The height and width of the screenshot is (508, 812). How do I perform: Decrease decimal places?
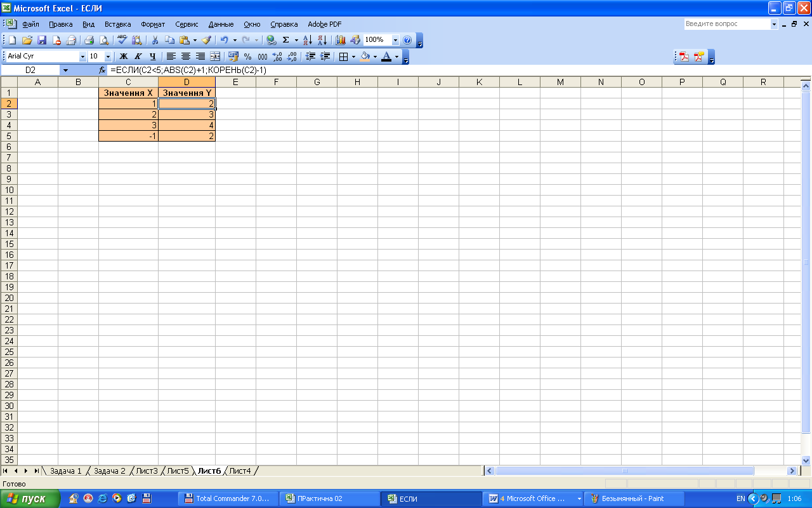pyautogui.click(x=292, y=57)
